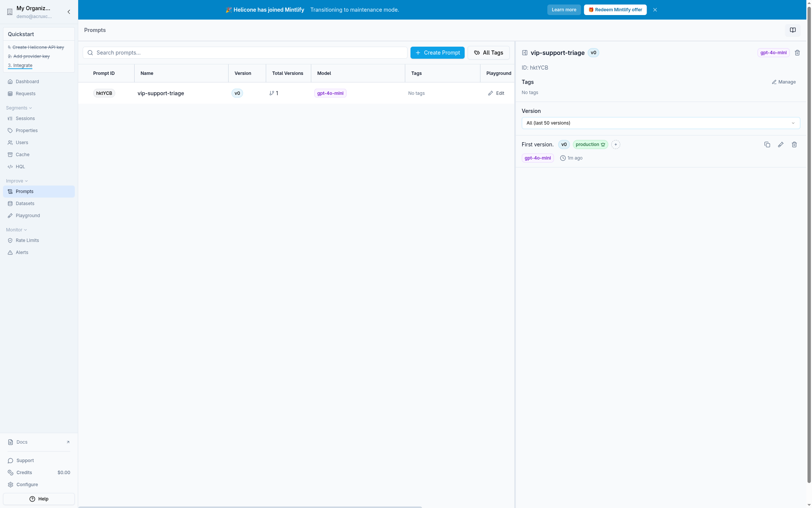Click the Model column header

coord(324,73)
